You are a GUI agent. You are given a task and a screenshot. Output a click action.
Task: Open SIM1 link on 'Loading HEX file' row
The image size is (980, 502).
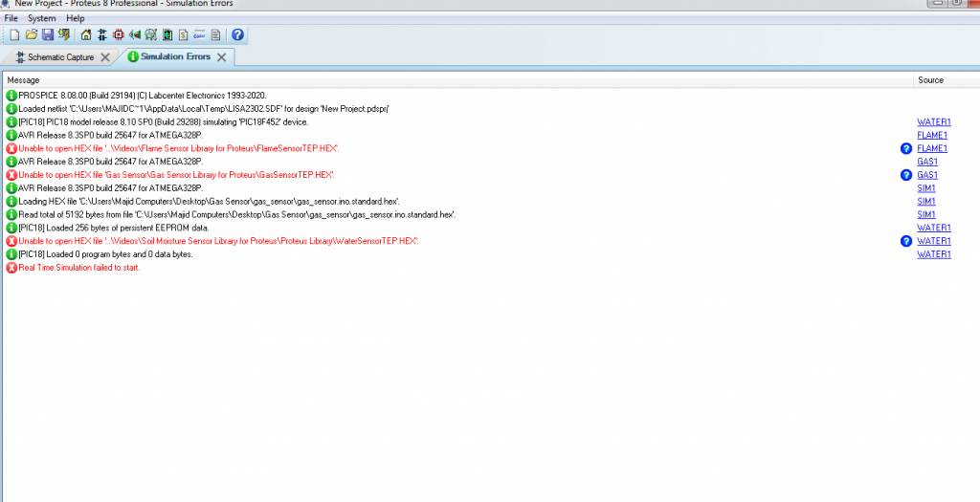point(926,202)
